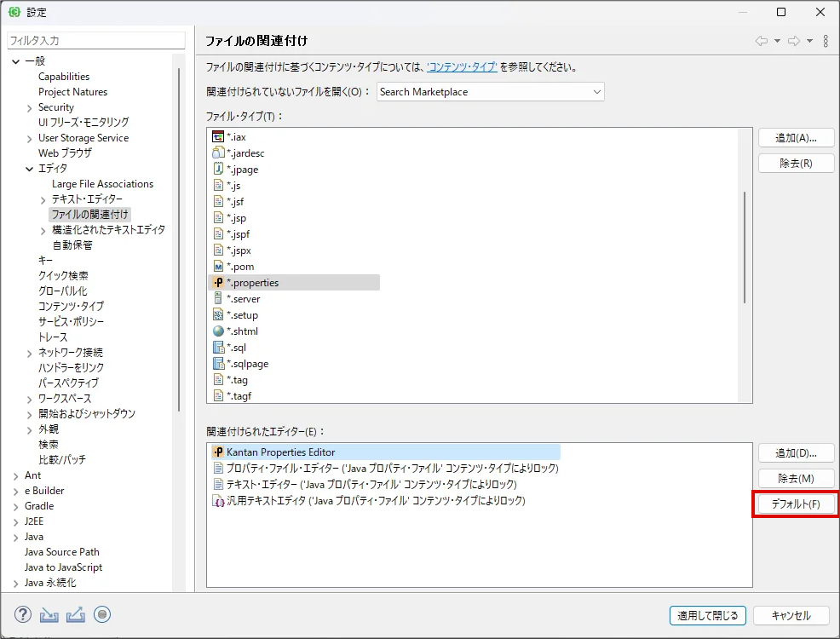This screenshot has width=840, height=639.
Task: Open the back history dropdown arrow
Action: [777, 41]
